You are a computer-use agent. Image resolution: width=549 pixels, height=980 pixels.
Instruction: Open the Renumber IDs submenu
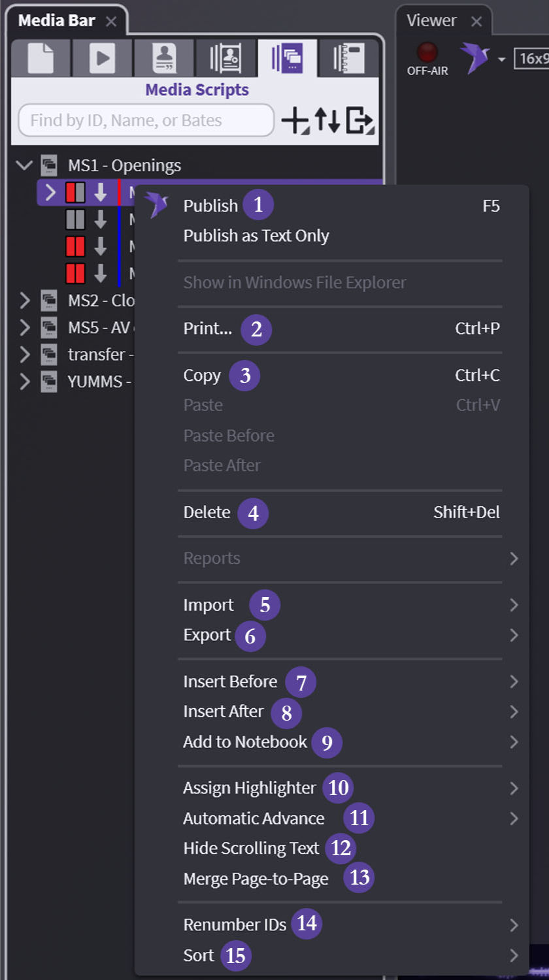point(235,924)
